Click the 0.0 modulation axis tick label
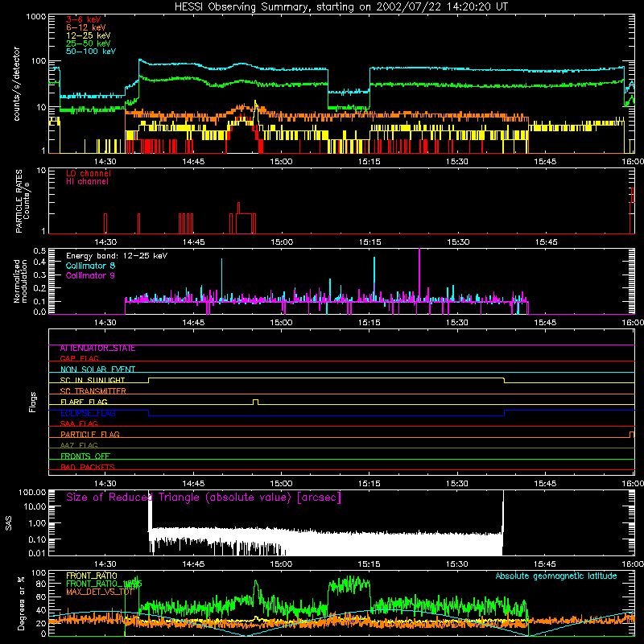 pos(39,312)
